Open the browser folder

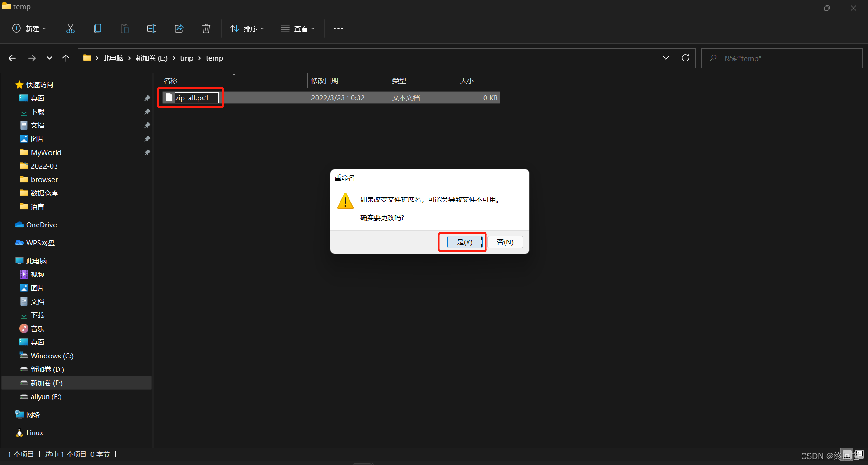pos(44,179)
